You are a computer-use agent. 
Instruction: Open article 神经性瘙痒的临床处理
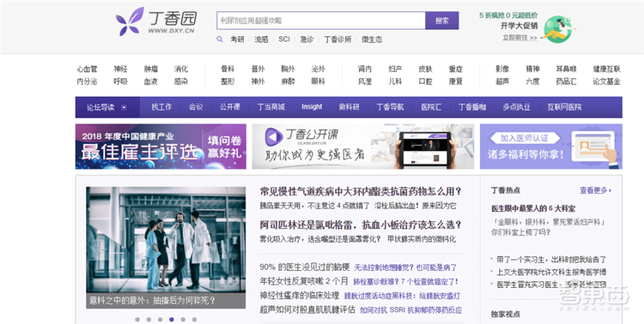[x=299, y=295]
